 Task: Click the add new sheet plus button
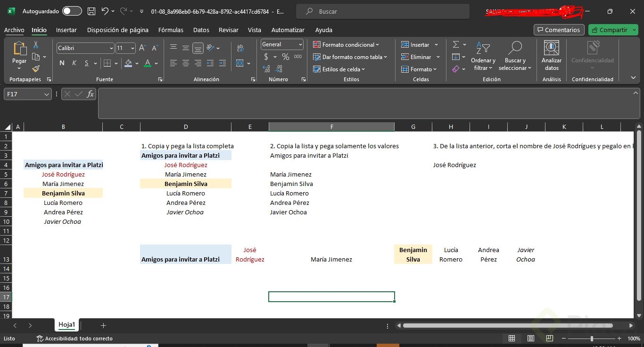point(103,325)
